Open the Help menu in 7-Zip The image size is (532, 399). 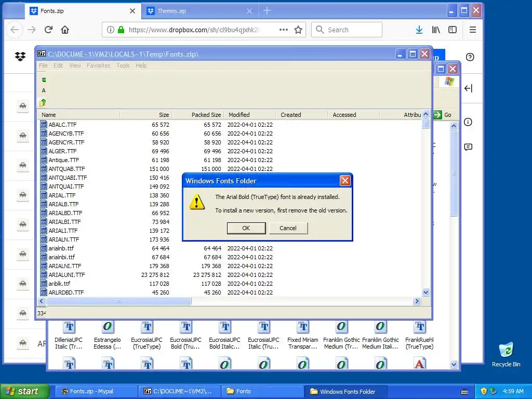tap(141, 65)
